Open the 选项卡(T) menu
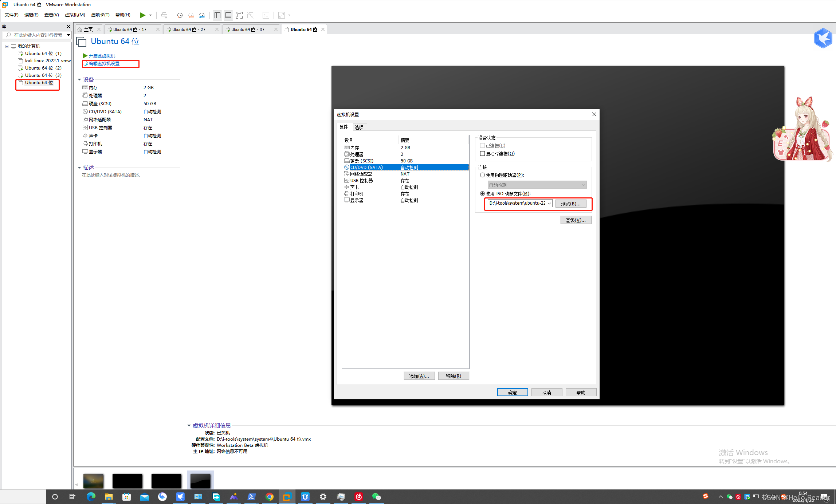This screenshot has height=504, width=836. 100,15
